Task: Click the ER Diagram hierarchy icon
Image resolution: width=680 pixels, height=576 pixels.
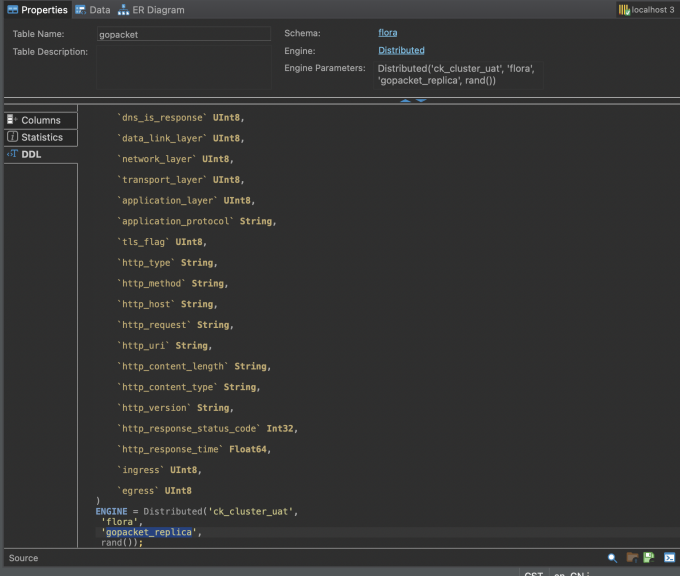Action: 123,10
